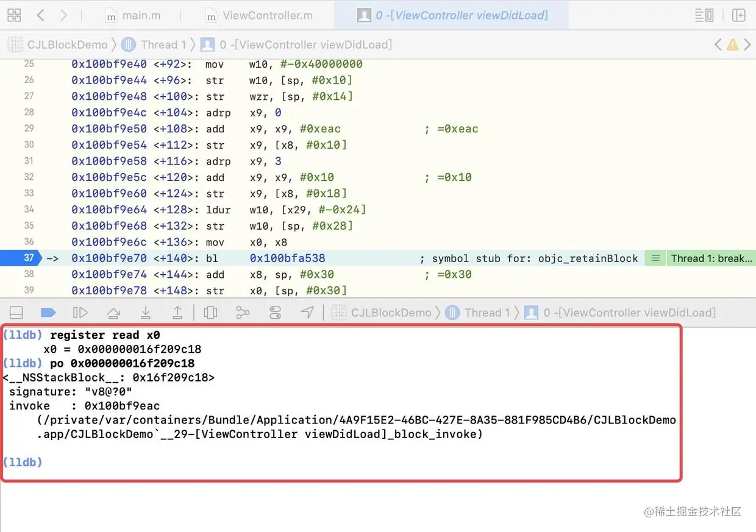Open Thread 1 in top jump bar
Image resolution: width=756 pixels, height=532 pixels.
pos(154,44)
